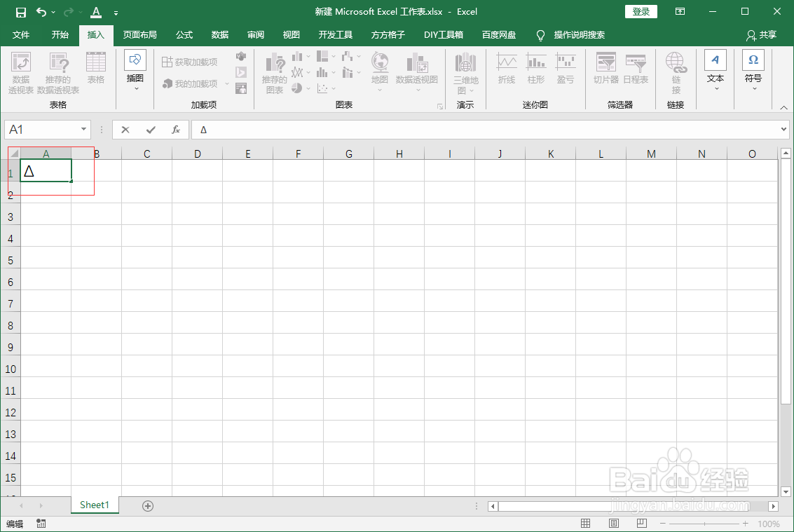The image size is (794, 532).
Task: Click cancel X in formula bar
Action: [x=125, y=130]
